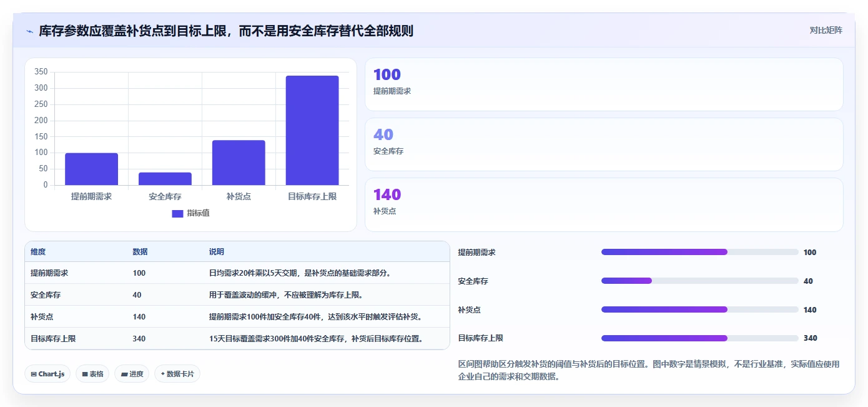868x407 pixels.
Task: Click the 目标库存上限 x-axis label
Action: tap(312, 196)
